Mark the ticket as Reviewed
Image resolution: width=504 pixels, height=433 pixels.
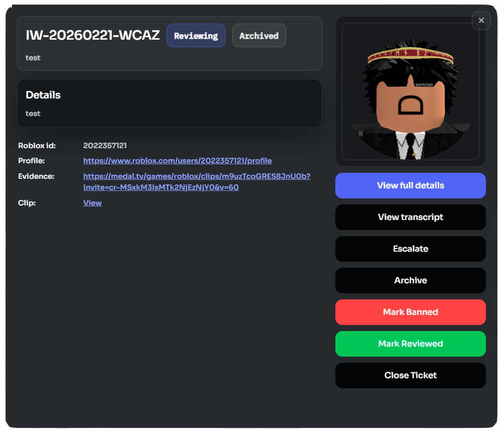(410, 344)
